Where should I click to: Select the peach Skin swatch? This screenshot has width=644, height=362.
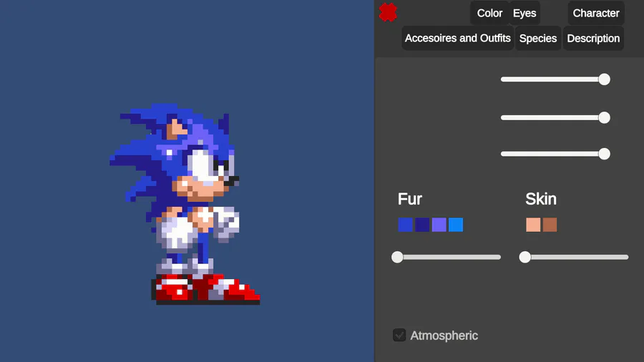coord(533,225)
